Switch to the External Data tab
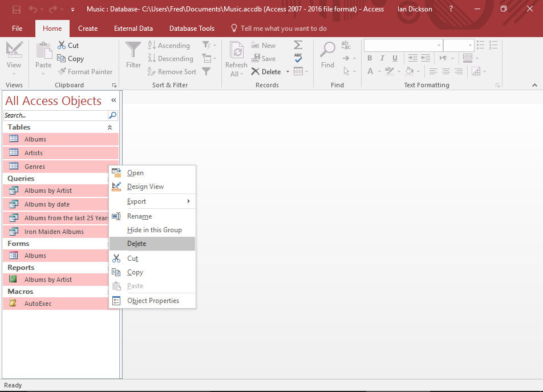This screenshot has width=543, height=392. click(x=133, y=29)
